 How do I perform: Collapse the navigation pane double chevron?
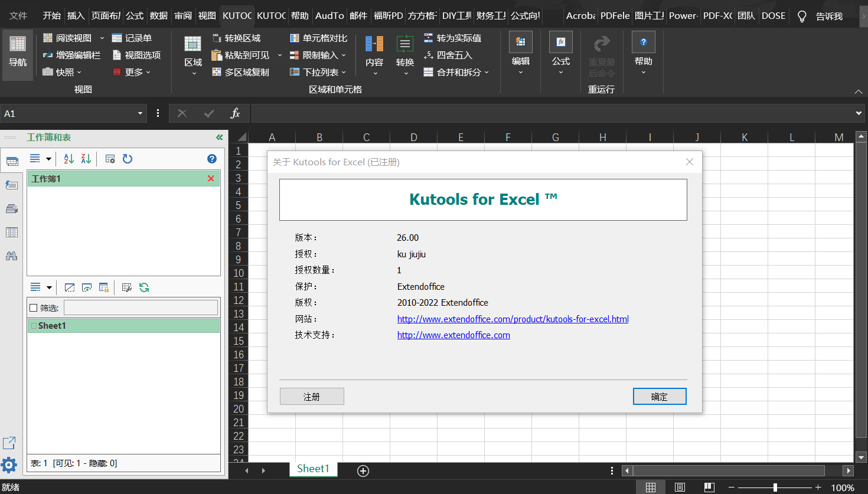click(x=220, y=137)
